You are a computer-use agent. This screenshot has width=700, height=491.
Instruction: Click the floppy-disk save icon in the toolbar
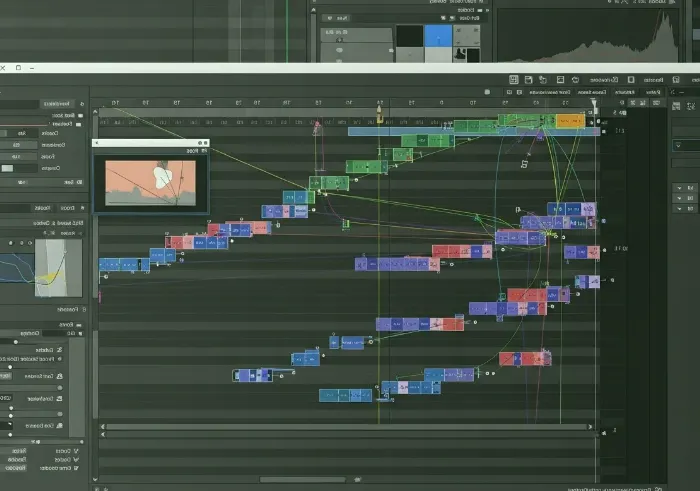[x=529, y=79]
